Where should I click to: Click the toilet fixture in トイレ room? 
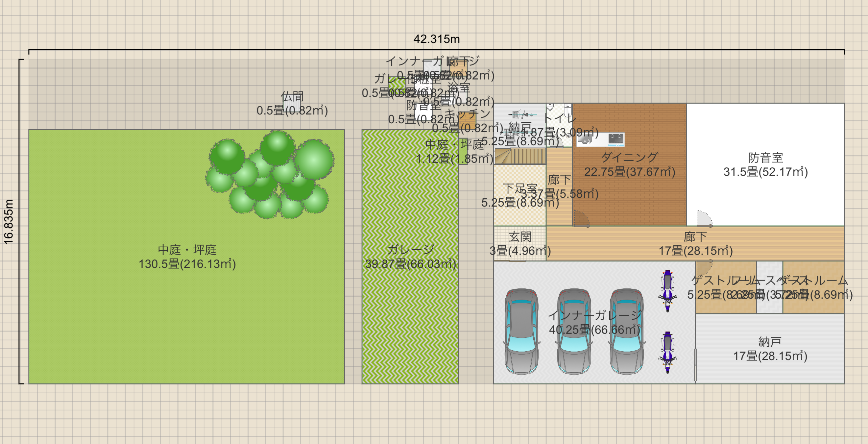[568, 109]
